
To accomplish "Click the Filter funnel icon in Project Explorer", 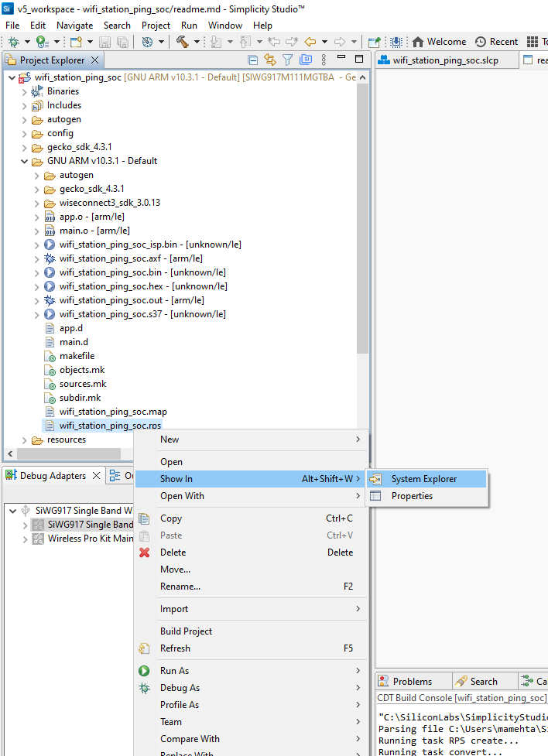I will (288, 60).
